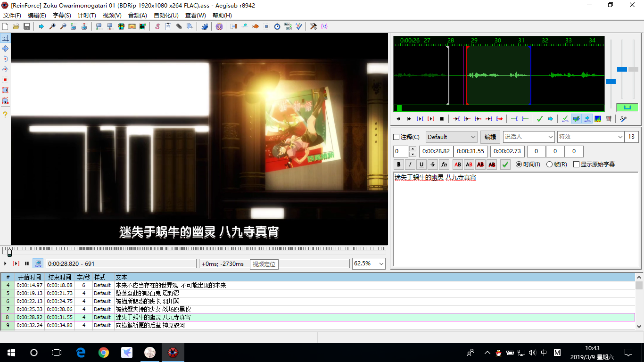The width and height of the screenshot is (644, 362).
Task: Click start time field 0:00:28.82
Action: pyautogui.click(x=436, y=151)
